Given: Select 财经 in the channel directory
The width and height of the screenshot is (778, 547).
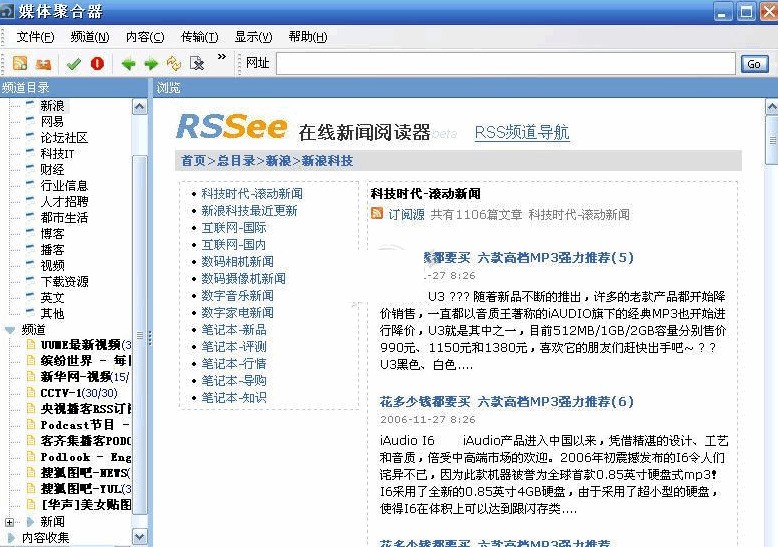Looking at the screenshot, I should [52, 170].
